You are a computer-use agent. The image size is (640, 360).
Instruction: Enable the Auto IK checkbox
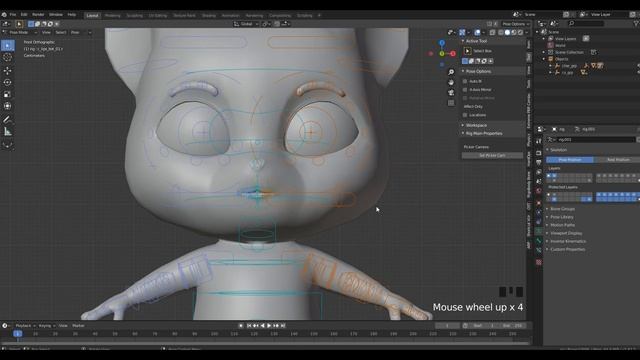[x=465, y=81]
